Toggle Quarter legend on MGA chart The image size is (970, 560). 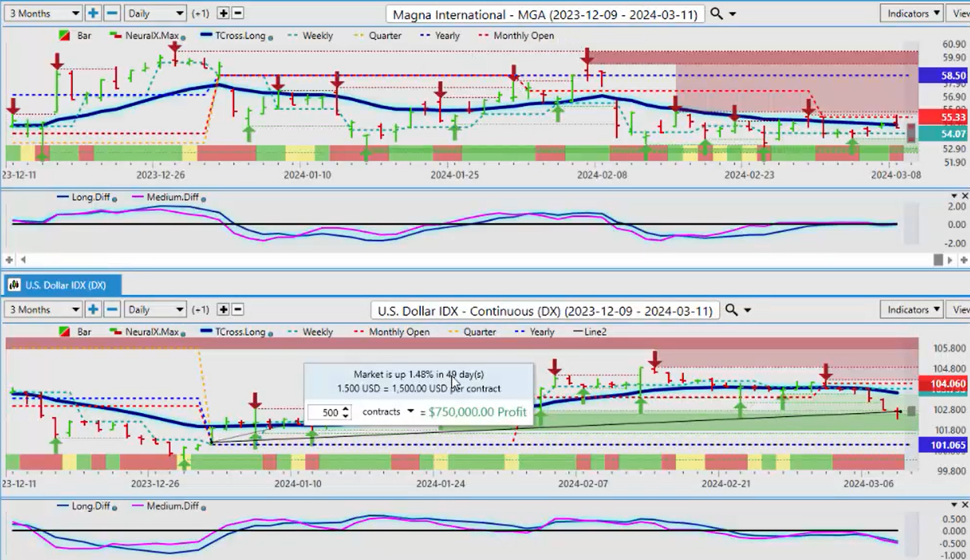pos(377,35)
